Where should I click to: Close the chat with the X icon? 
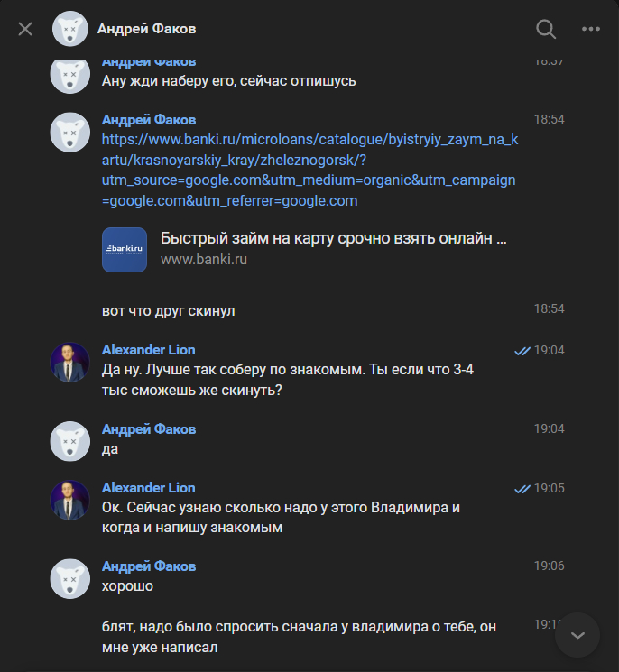point(25,29)
